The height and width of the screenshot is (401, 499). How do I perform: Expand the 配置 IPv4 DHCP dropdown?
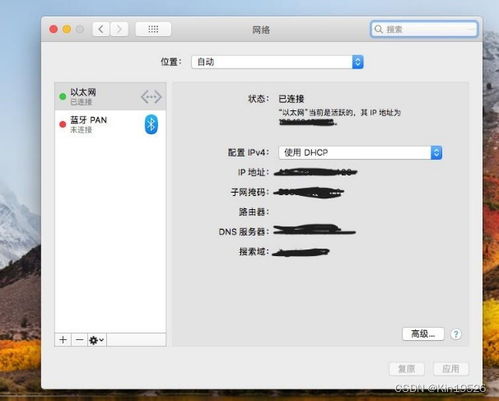(x=360, y=153)
